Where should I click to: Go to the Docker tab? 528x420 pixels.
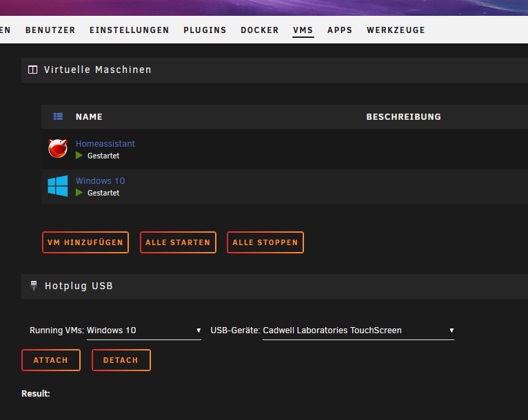pyautogui.click(x=260, y=30)
